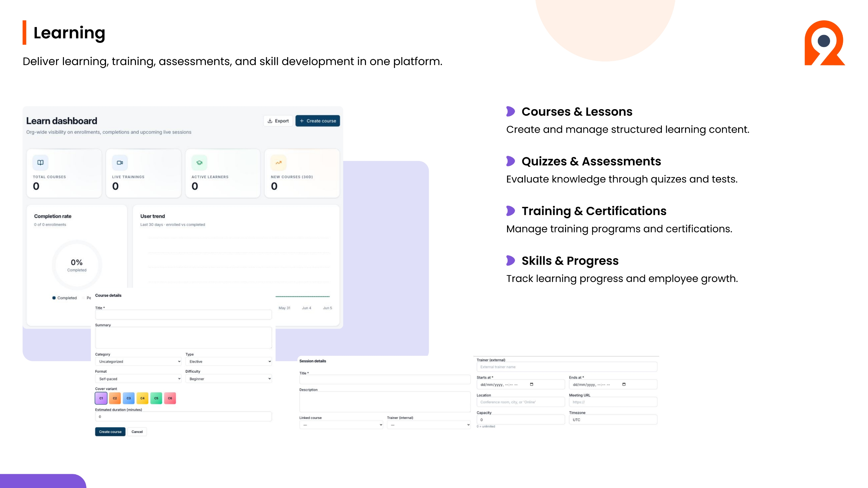Click the Create course button under the form
868x488 pixels.
[x=110, y=432]
